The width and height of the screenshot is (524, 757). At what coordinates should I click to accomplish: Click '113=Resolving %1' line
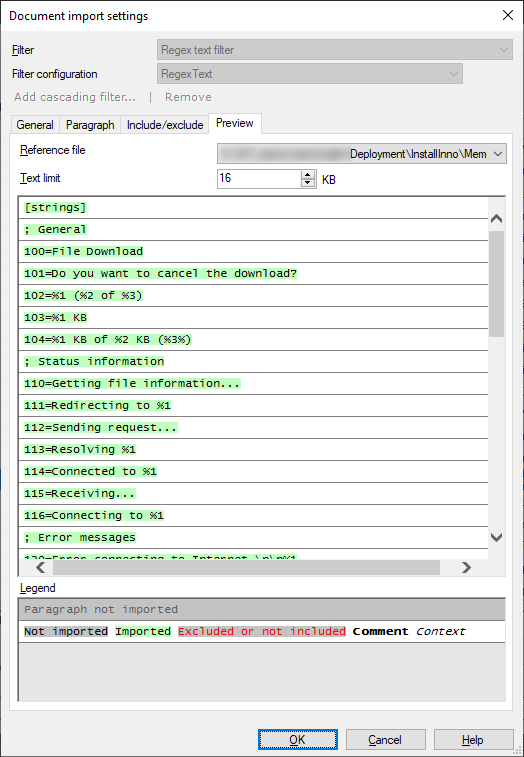point(254,449)
